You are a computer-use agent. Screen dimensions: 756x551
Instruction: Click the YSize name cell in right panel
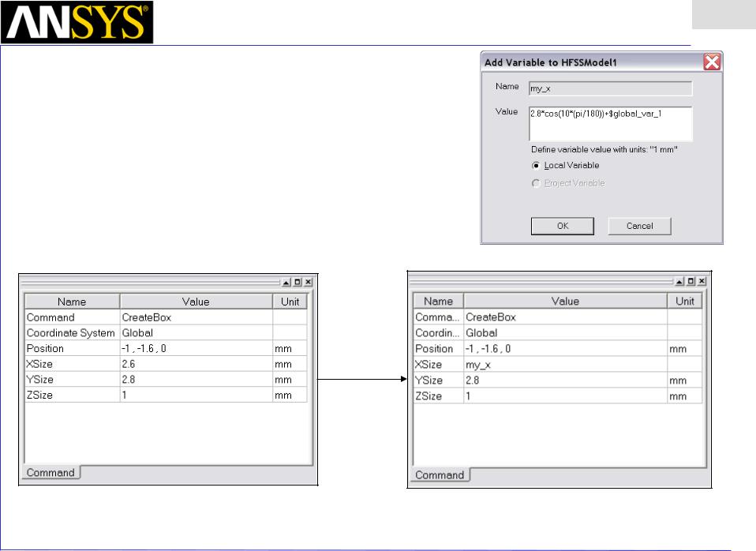(x=438, y=380)
